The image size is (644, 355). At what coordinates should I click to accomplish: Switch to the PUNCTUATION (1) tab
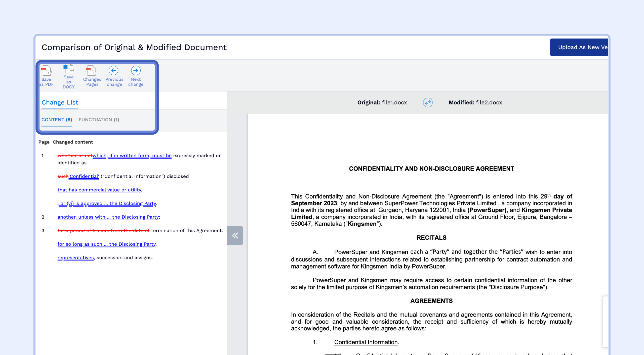(x=99, y=120)
